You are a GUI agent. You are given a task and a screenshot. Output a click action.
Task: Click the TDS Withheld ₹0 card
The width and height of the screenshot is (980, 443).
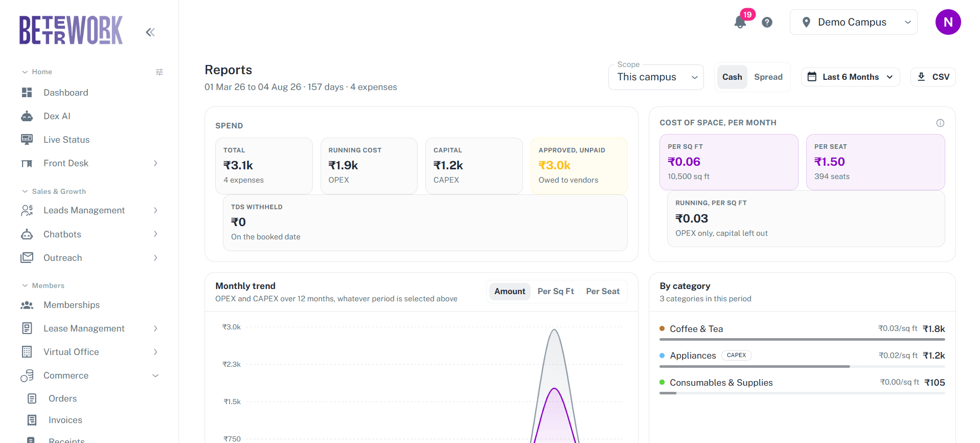coord(425,223)
